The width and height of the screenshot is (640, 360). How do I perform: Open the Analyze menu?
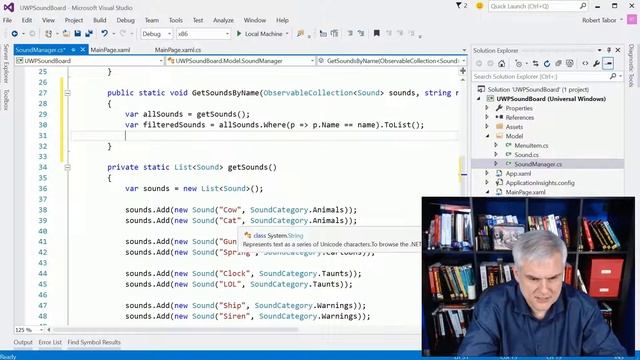[x=223, y=20]
